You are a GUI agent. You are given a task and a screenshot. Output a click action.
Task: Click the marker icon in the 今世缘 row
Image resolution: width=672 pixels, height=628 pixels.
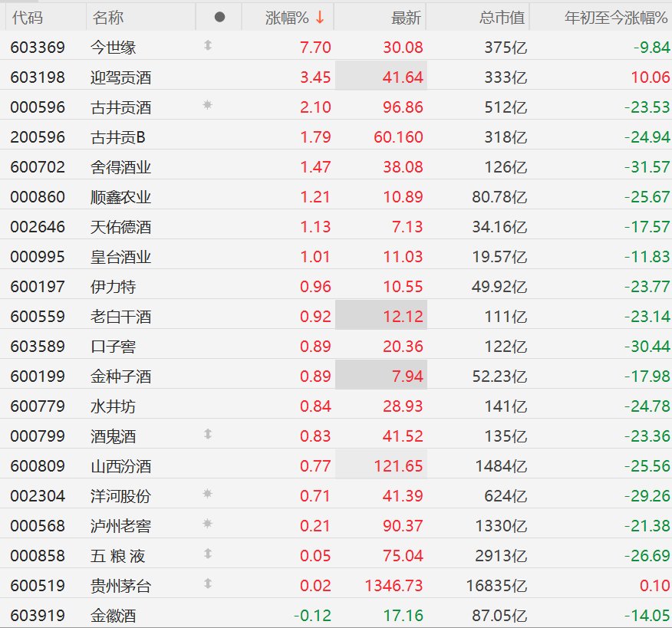pyautogui.click(x=208, y=45)
